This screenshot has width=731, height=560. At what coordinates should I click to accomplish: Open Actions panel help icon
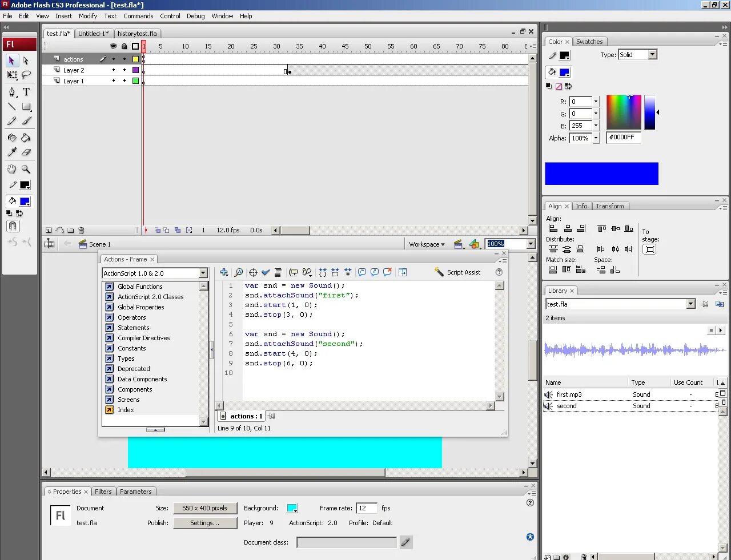499,272
